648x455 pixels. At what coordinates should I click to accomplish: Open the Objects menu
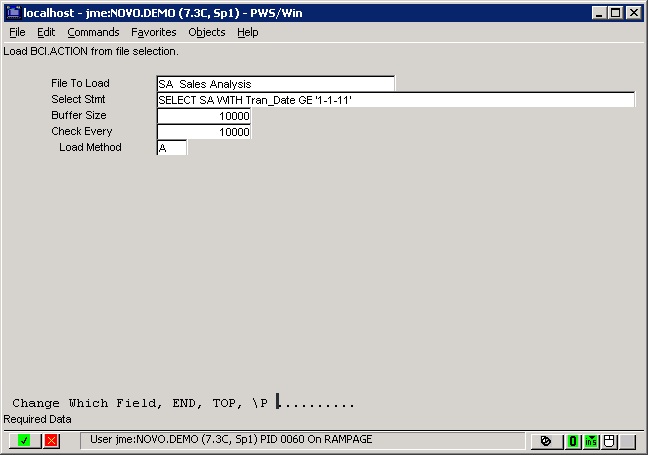click(x=207, y=32)
